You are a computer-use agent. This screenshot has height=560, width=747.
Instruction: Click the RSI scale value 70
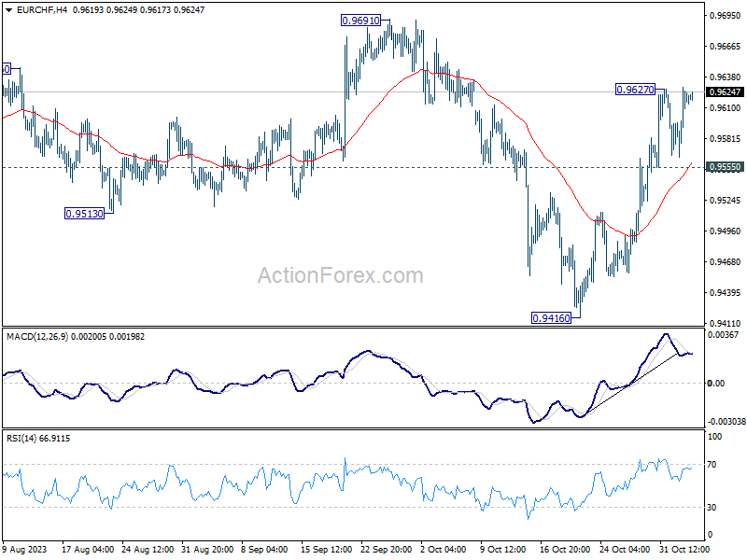pyautogui.click(x=712, y=465)
